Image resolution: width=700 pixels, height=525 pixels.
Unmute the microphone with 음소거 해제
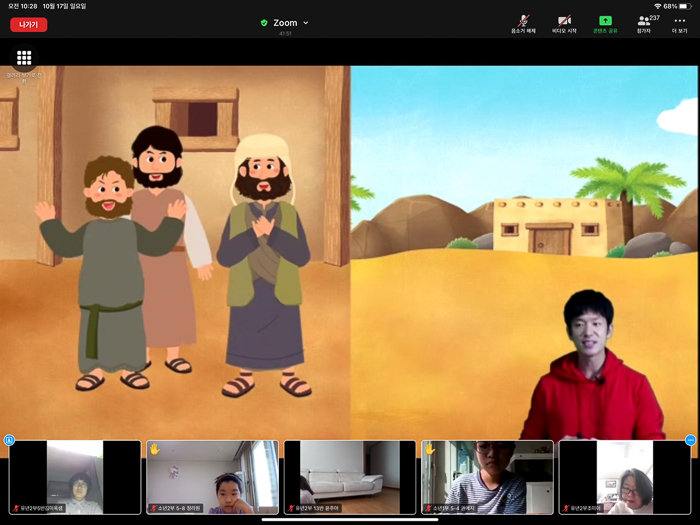coord(523,24)
